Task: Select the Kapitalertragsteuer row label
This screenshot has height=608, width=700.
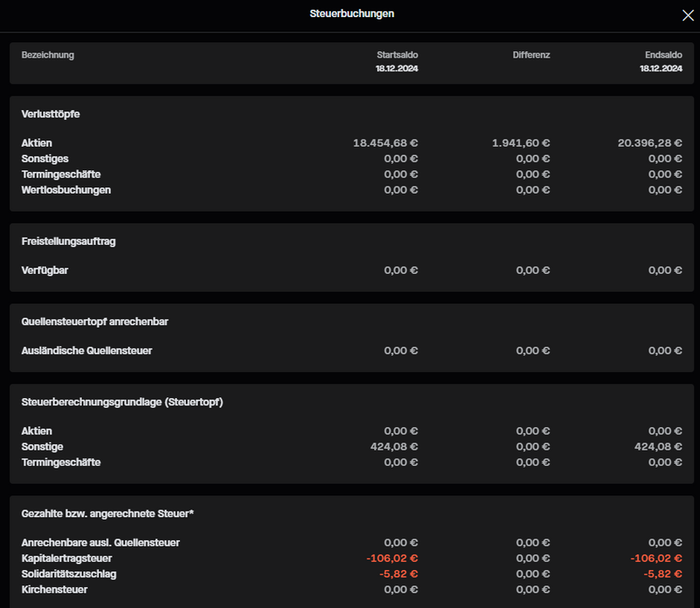Action: click(67, 559)
